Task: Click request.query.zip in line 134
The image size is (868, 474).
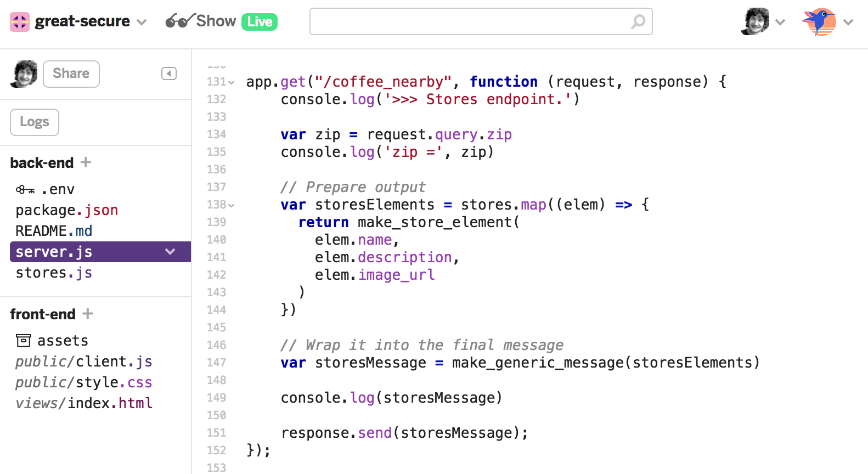Action: (x=439, y=134)
